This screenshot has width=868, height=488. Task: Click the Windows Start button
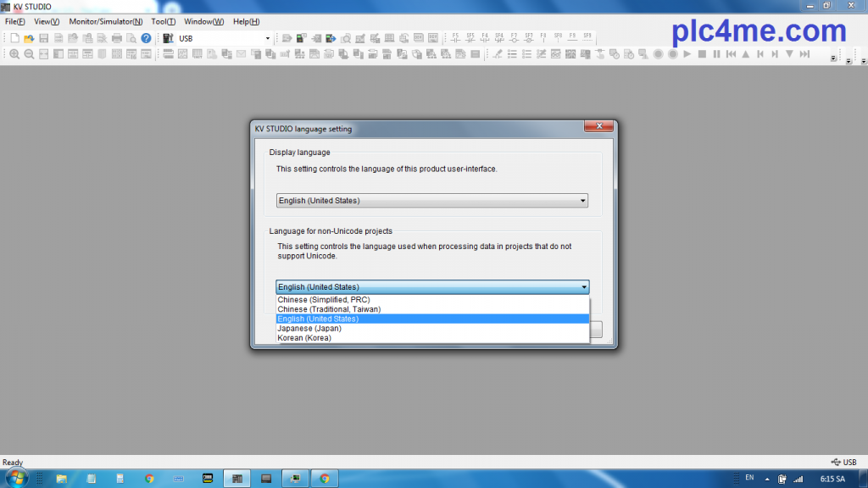coord(16,479)
